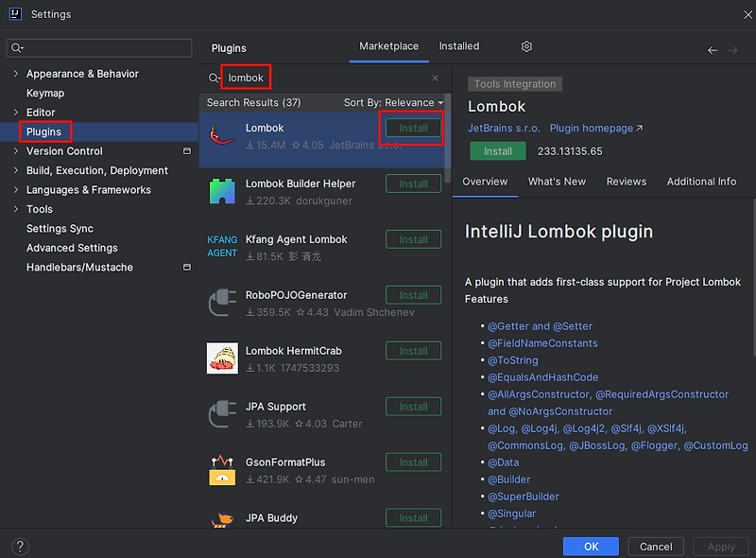Open the plugin settings gear menu
Image resolution: width=756 pixels, height=558 pixels.
point(526,45)
